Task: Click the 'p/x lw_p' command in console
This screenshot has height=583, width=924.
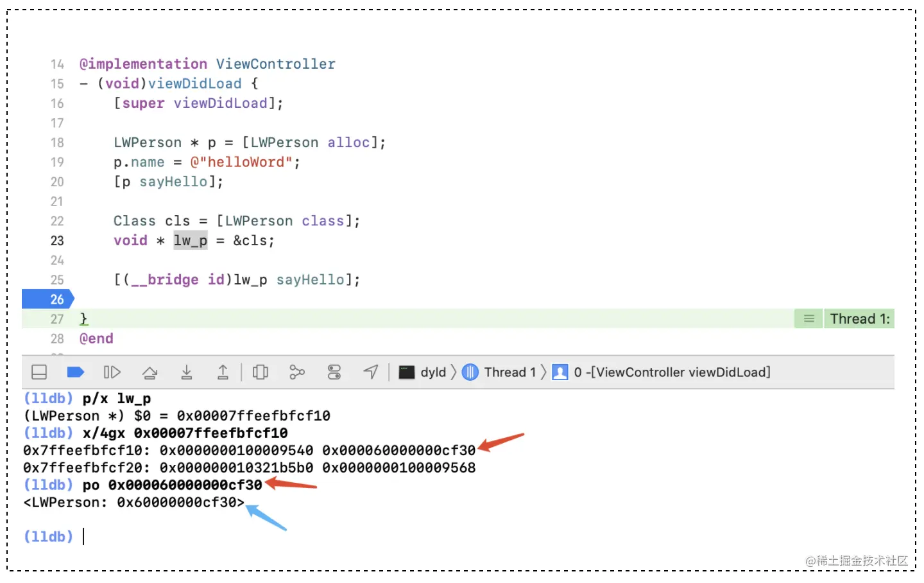Action: point(117,399)
